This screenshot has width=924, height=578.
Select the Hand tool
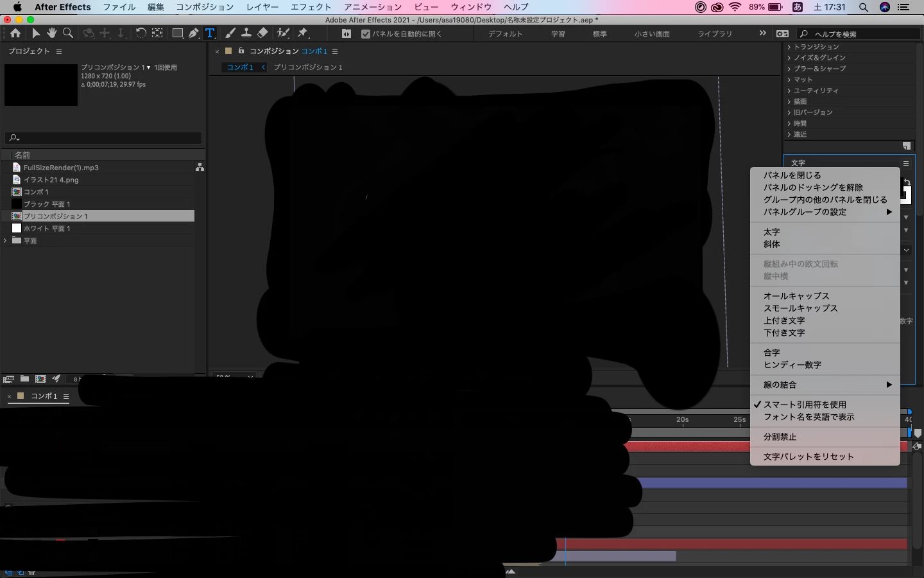pyautogui.click(x=51, y=33)
